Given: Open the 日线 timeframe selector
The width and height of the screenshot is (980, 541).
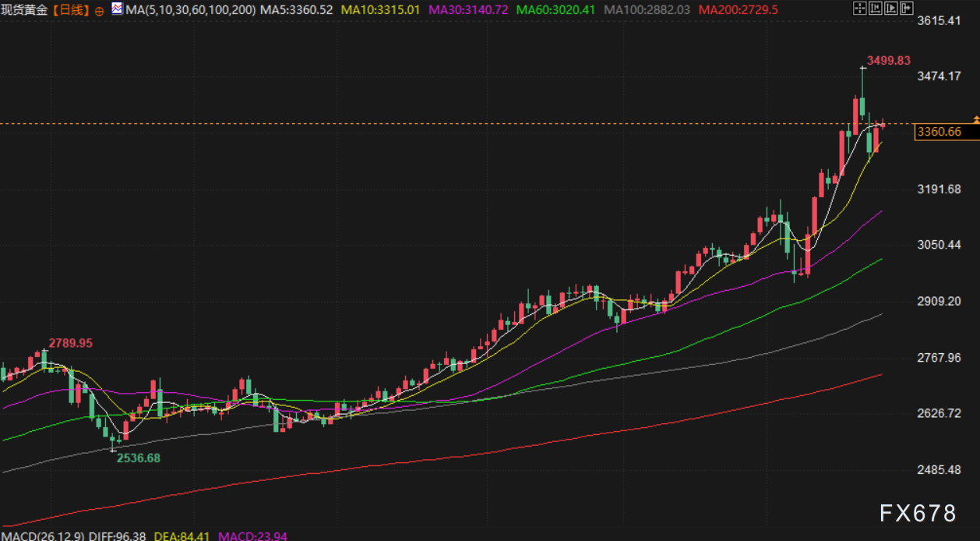Looking at the screenshot, I should 73,10.
